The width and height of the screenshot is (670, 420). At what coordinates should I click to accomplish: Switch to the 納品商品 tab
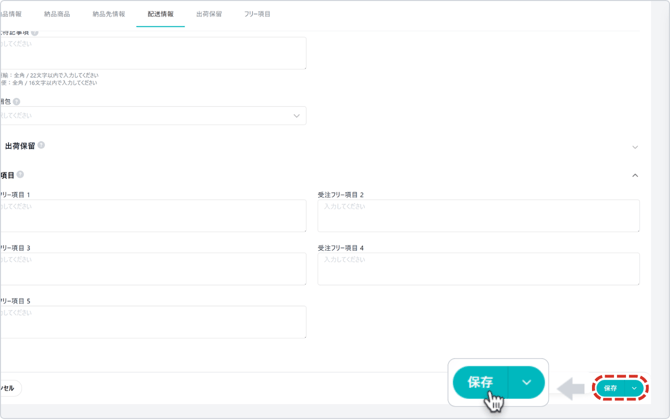click(x=57, y=15)
